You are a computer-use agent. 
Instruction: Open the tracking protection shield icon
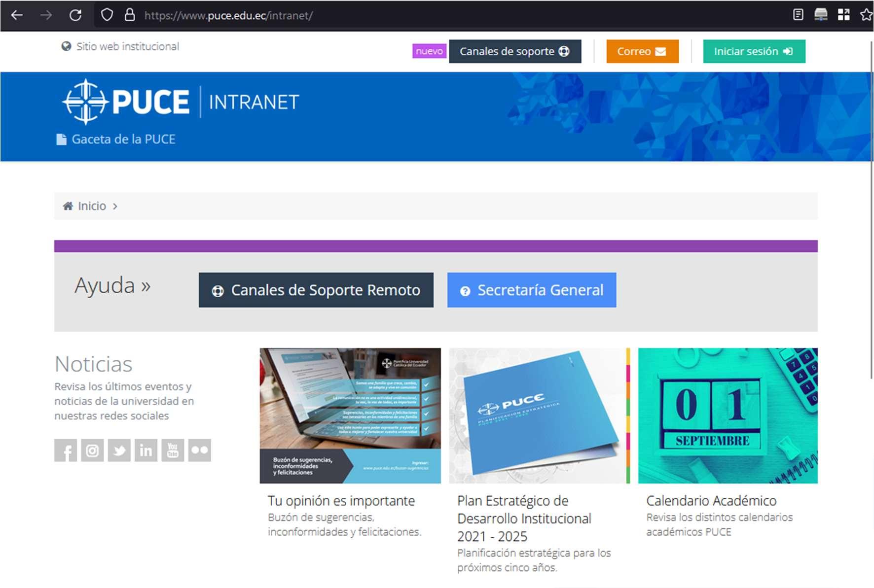coord(107,15)
